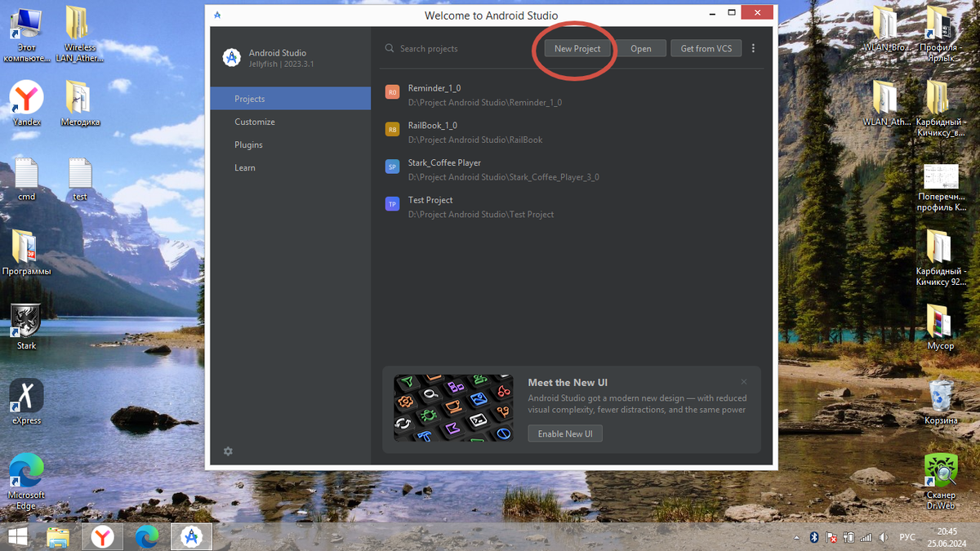Maximize the Android Studio welcome window
This screenshot has height=551, width=980.
coord(733,13)
